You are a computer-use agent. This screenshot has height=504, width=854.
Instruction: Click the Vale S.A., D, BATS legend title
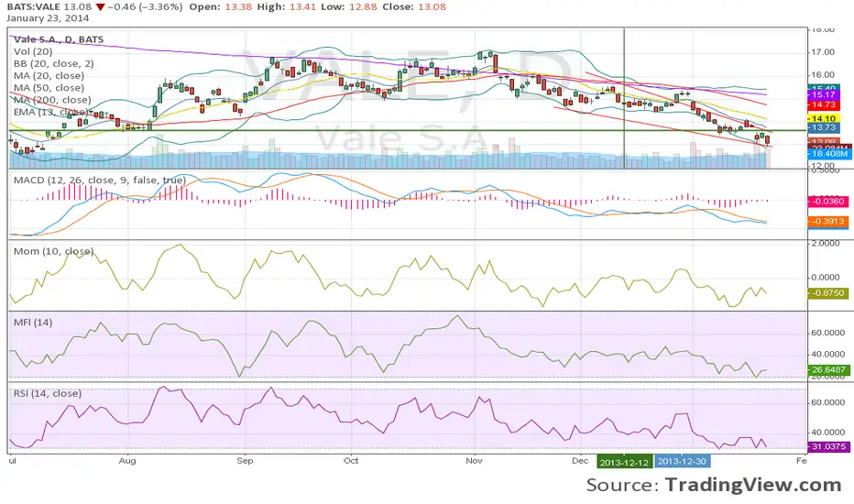tap(59, 39)
